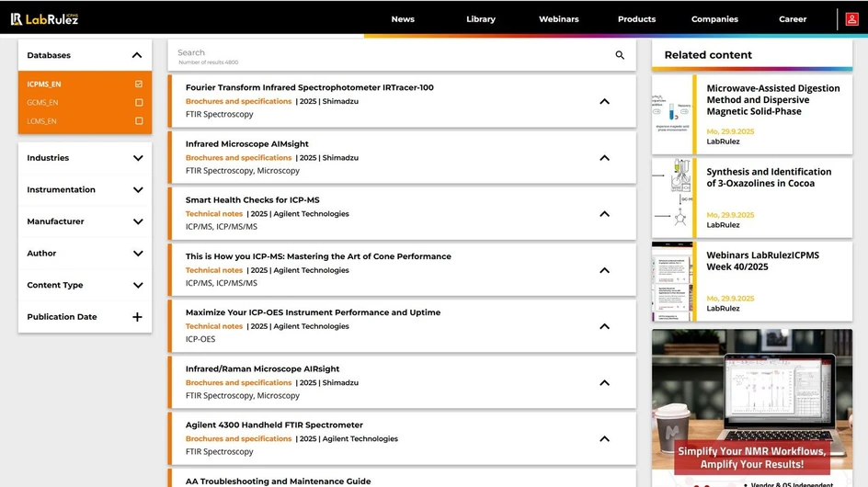Screen dimensions: 868x487
Task: Open the Webinars menu
Action: pos(558,19)
